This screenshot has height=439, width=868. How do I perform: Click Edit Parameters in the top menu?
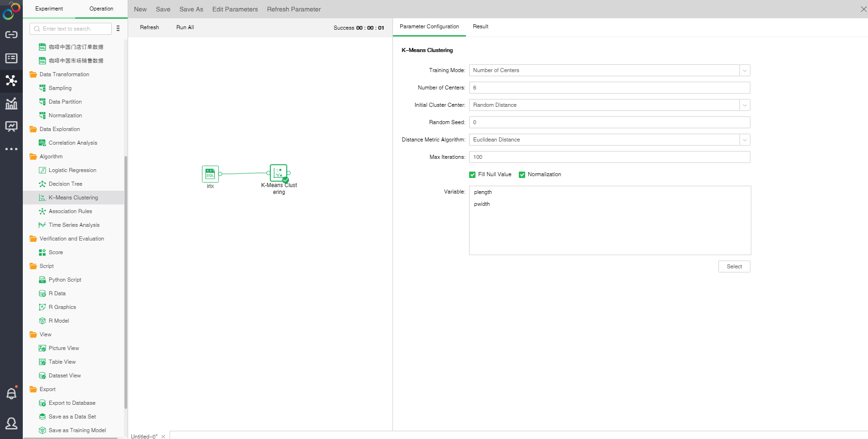coord(235,9)
